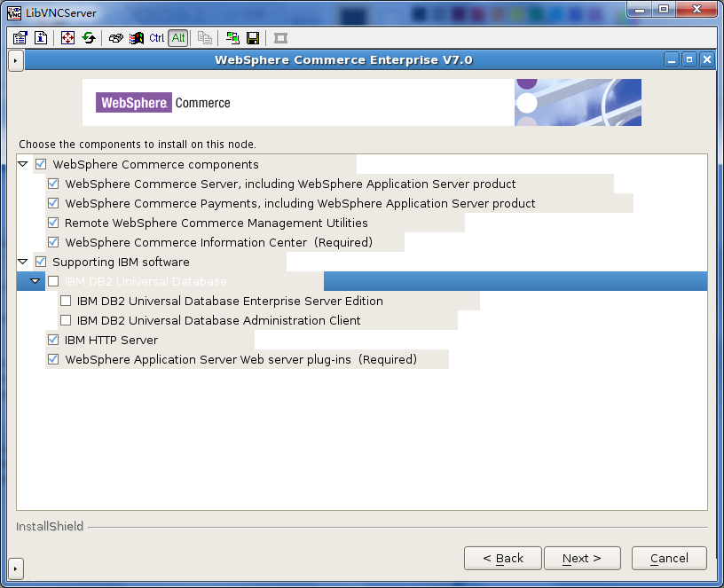724x588 pixels.
Task: Select 'IBM DB2 Universal Database Administration Client' text
Action: pos(218,321)
